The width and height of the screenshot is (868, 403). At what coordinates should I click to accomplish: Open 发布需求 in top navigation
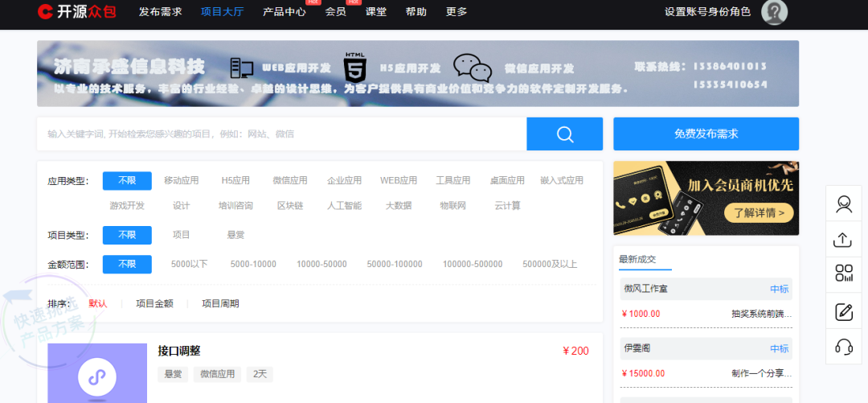click(161, 11)
